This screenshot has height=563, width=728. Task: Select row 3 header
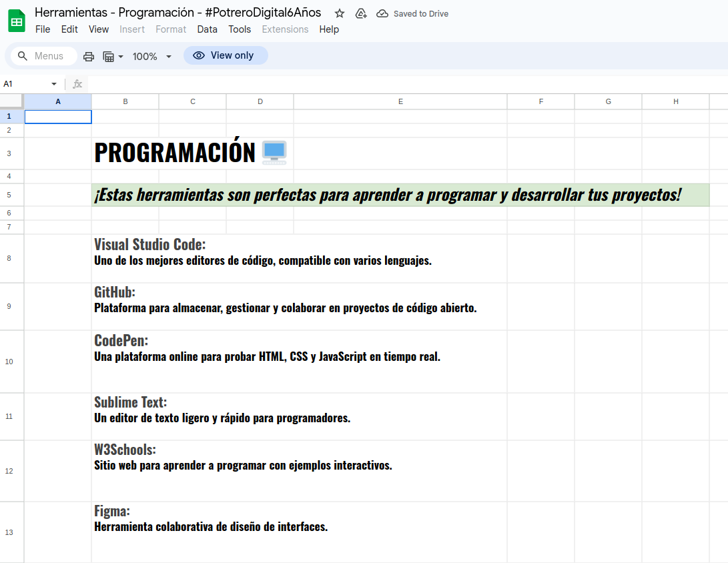[11, 153]
